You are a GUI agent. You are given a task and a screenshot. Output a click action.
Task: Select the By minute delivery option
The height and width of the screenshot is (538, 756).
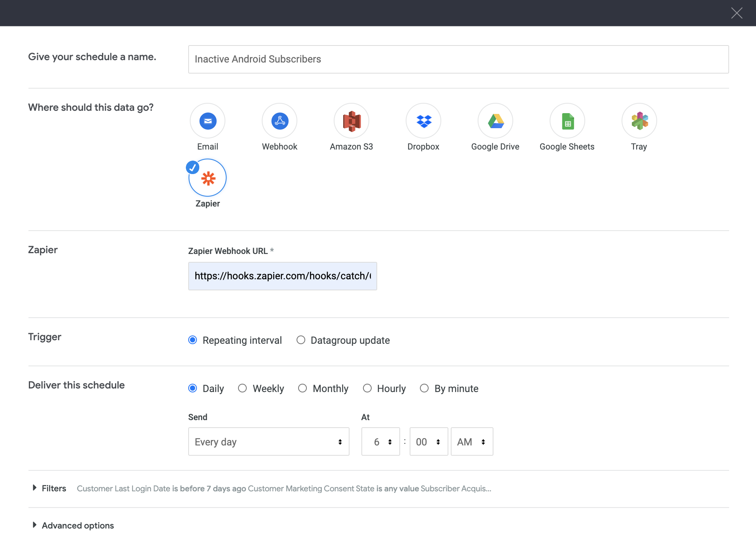coord(424,388)
